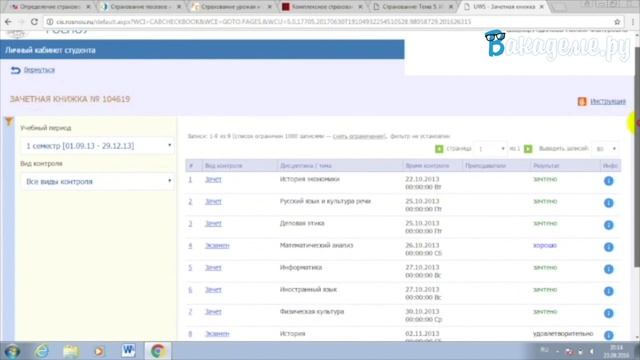The height and width of the screenshot is (360, 640).
Task: Open media player from taskbar
Action: (99, 351)
